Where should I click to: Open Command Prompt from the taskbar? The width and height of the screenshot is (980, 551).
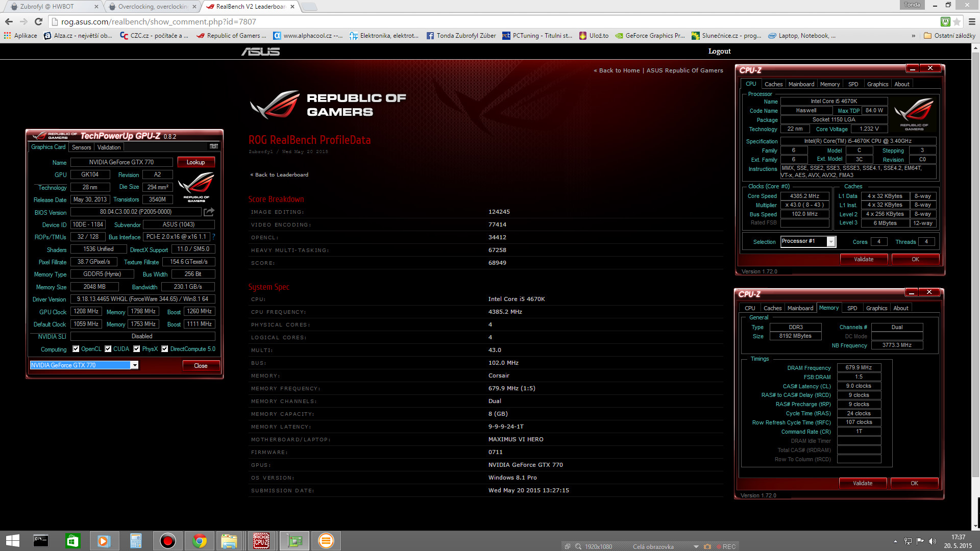click(41, 541)
